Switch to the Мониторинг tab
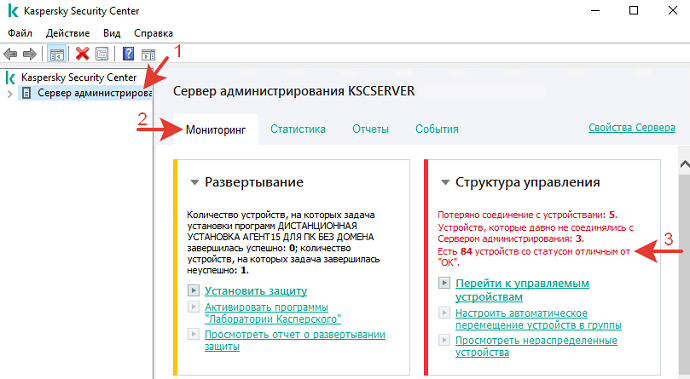The height and width of the screenshot is (379, 690). coord(216,129)
